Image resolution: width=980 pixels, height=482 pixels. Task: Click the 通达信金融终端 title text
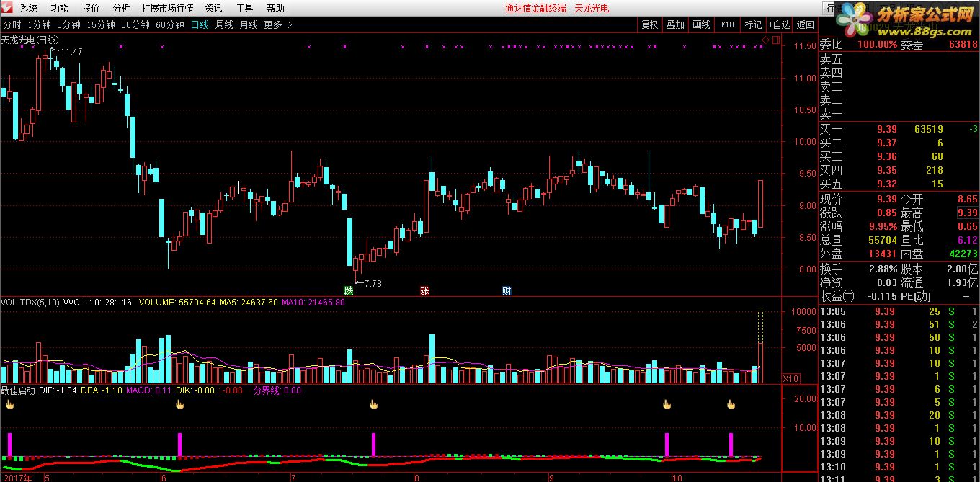coord(535,8)
